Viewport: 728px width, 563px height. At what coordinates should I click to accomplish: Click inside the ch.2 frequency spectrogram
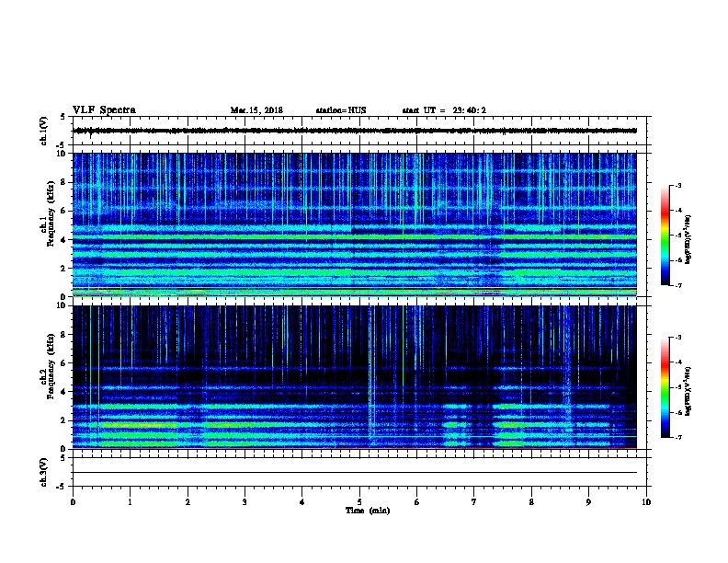355,377
